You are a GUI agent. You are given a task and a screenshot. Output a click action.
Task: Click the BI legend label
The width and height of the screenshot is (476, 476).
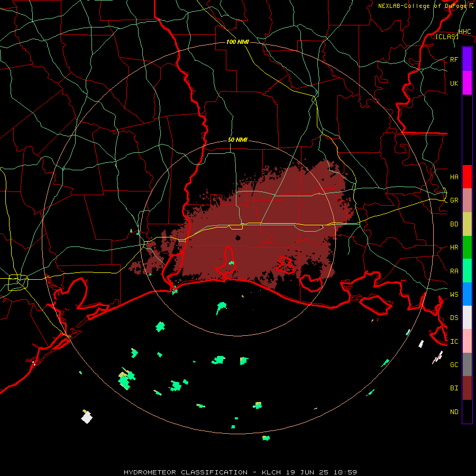coord(454,388)
